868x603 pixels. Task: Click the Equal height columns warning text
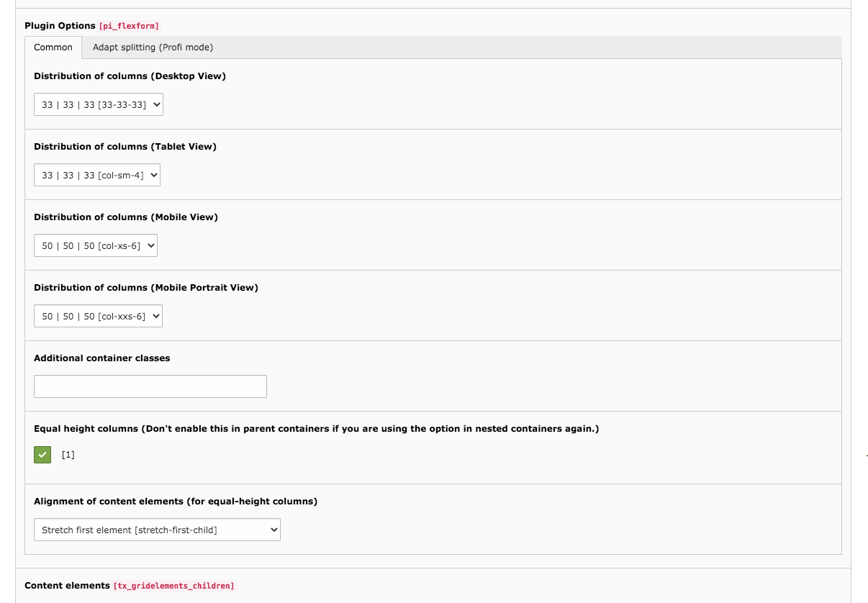click(317, 428)
